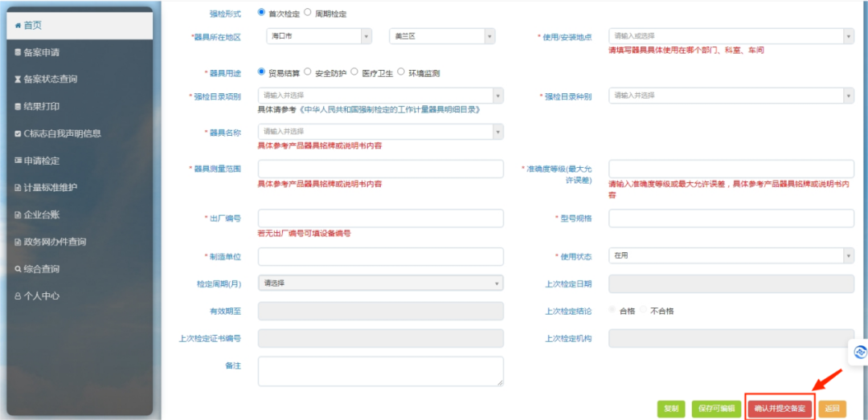Click the 准确度等级 input field
This screenshot has height=420, width=868.
[x=731, y=169]
